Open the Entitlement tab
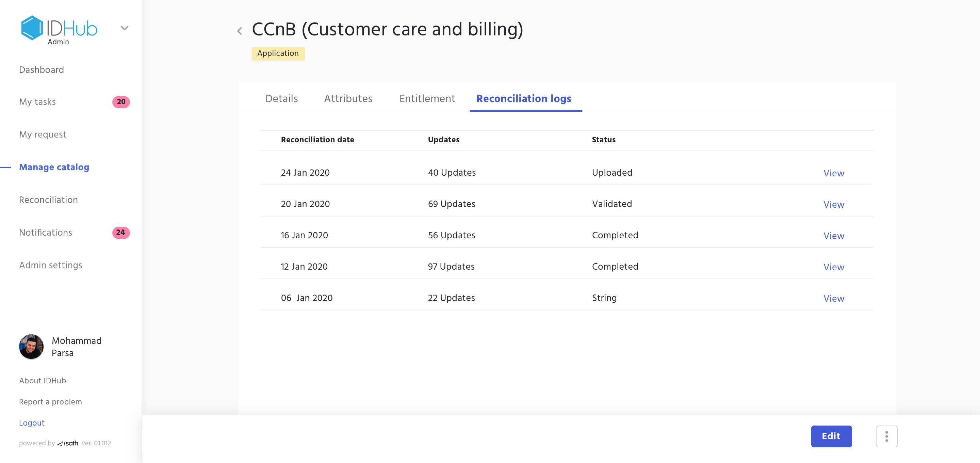Image resolution: width=980 pixels, height=463 pixels. pos(427,99)
